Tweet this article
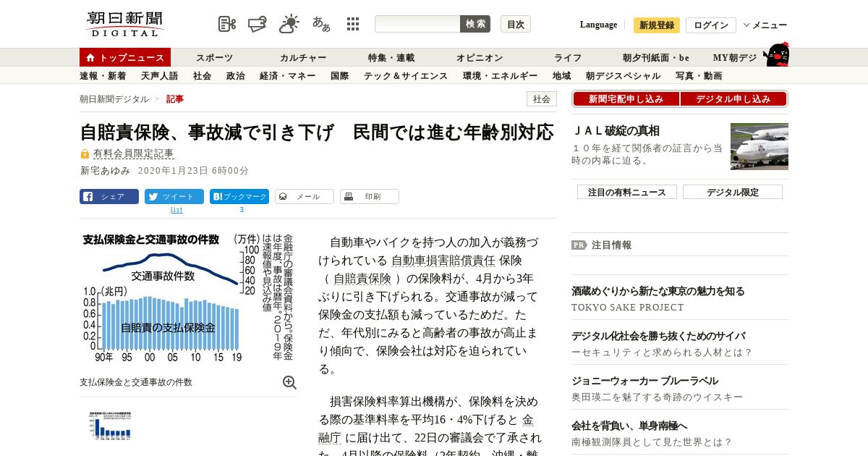 click(174, 196)
